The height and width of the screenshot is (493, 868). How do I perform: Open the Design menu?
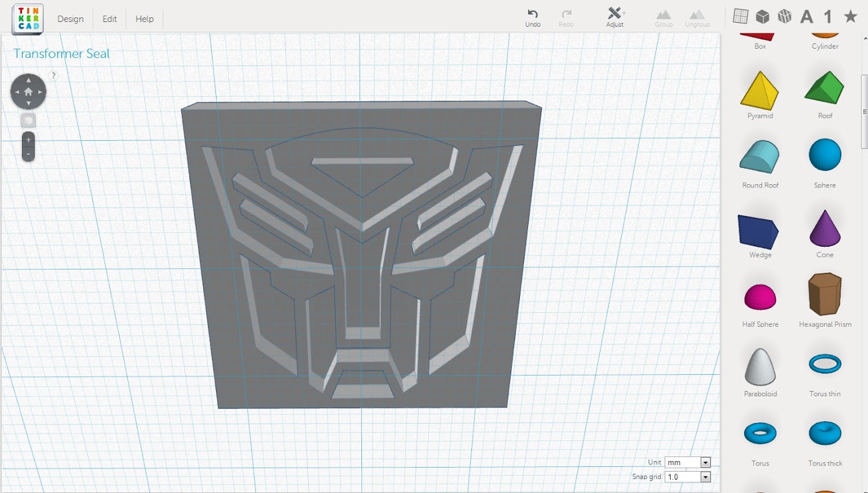[x=70, y=19]
